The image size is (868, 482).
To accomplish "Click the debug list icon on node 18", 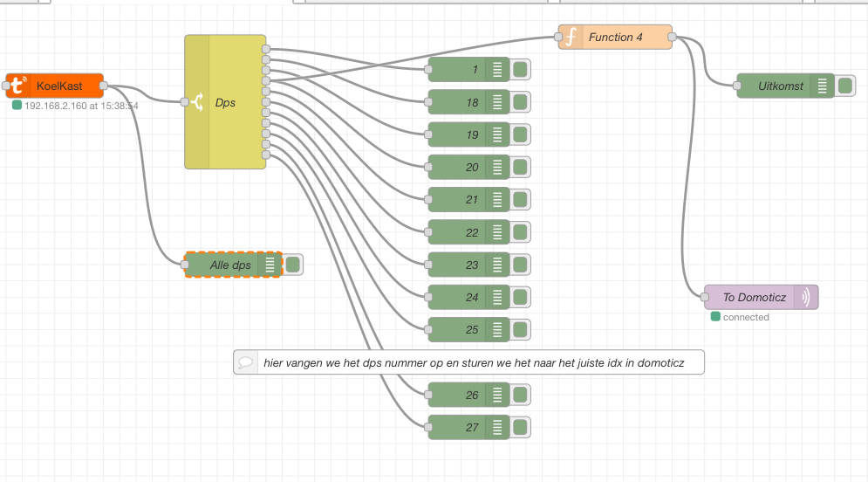I will click(x=498, y=102).
